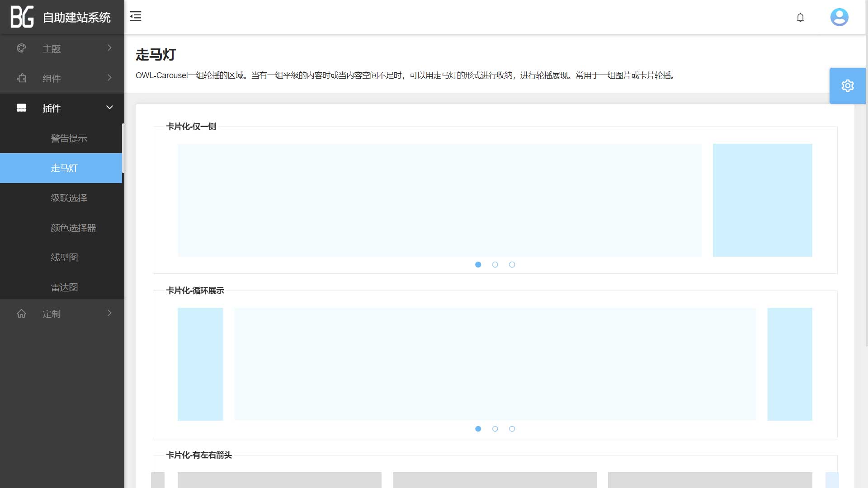Collapse the 插件 menu chevron
Viewport: 868px width, 488px height.
click(109, 108)
